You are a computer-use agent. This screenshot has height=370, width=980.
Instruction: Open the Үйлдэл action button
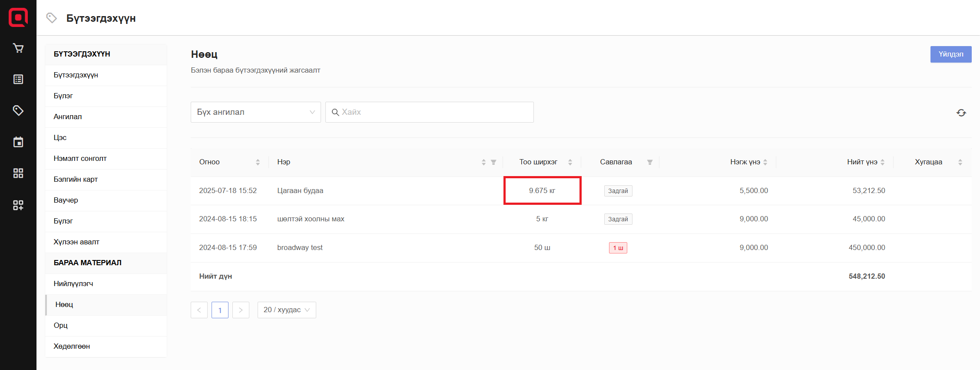[x=950, y=54]
